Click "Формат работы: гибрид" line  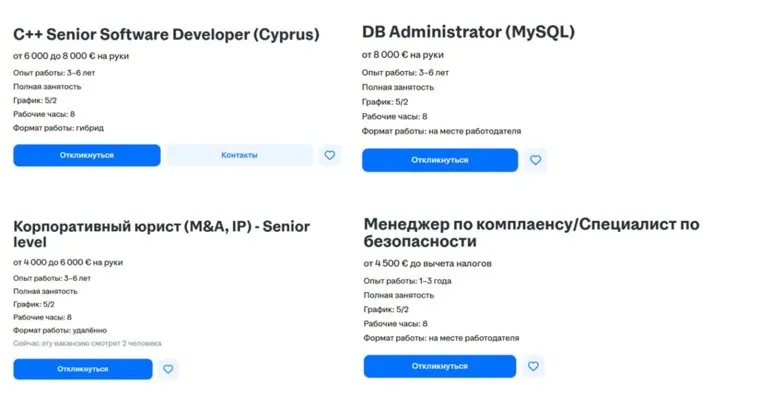58,128
